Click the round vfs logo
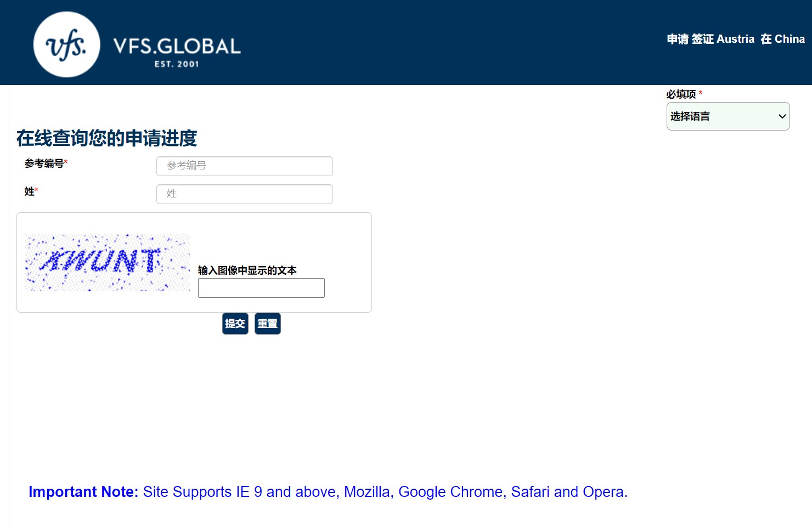Screen dimensions: 812x526 [66, 44]
